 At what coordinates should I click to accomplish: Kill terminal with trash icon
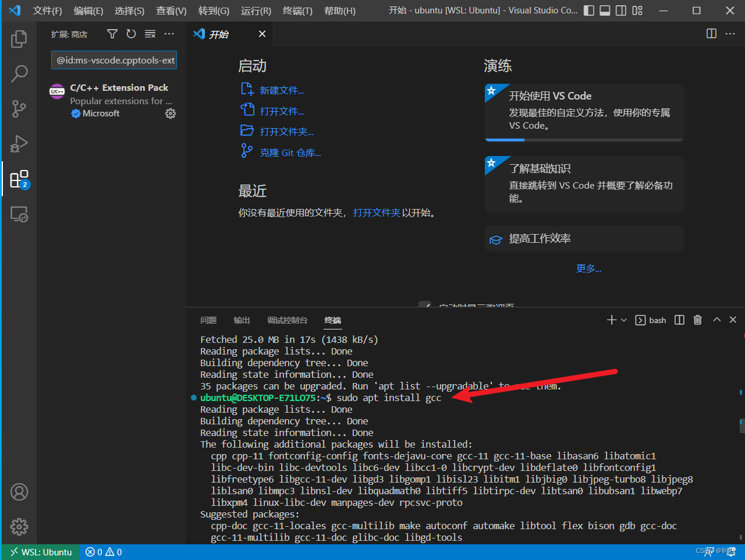pos(698,320)
